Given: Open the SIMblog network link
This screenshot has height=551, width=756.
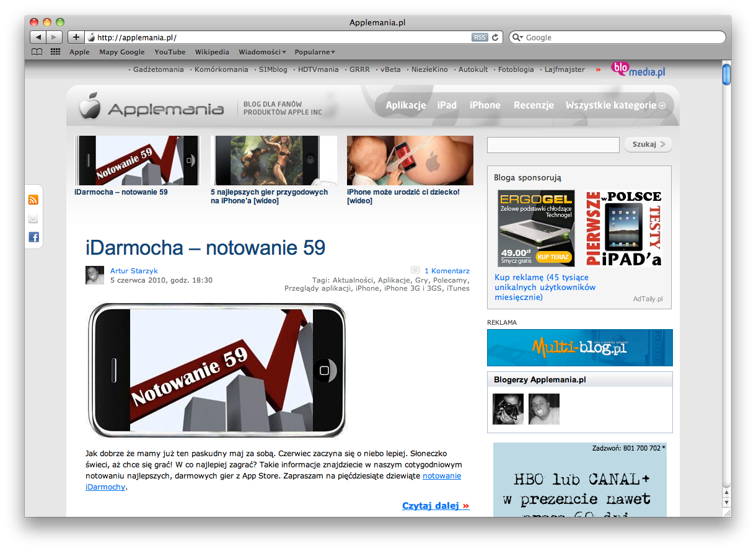Looking at the screenshot, I should coord(273,69).
